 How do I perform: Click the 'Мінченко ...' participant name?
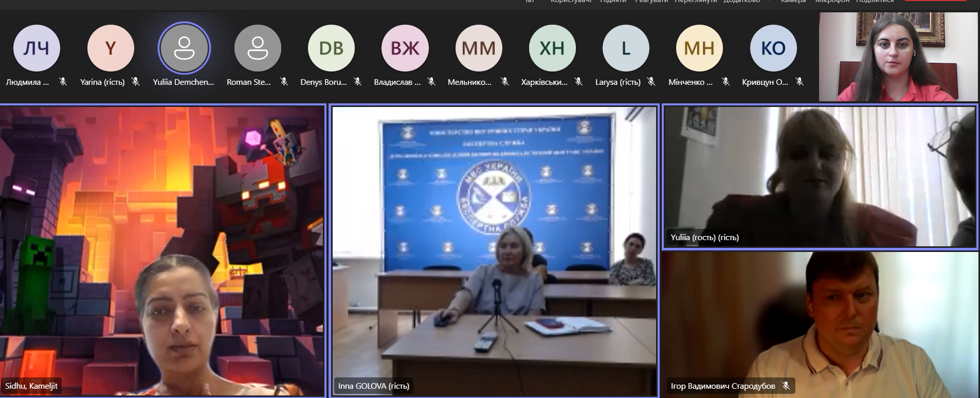coord(691,82)
